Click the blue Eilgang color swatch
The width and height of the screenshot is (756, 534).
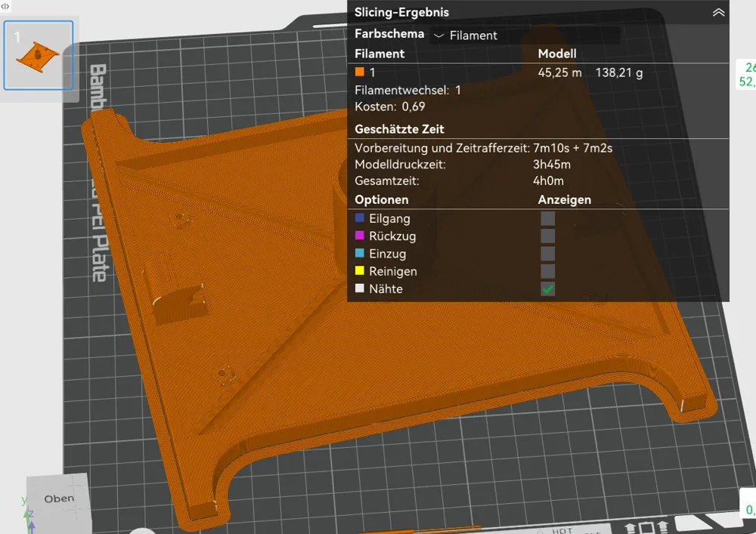point(360,218)
